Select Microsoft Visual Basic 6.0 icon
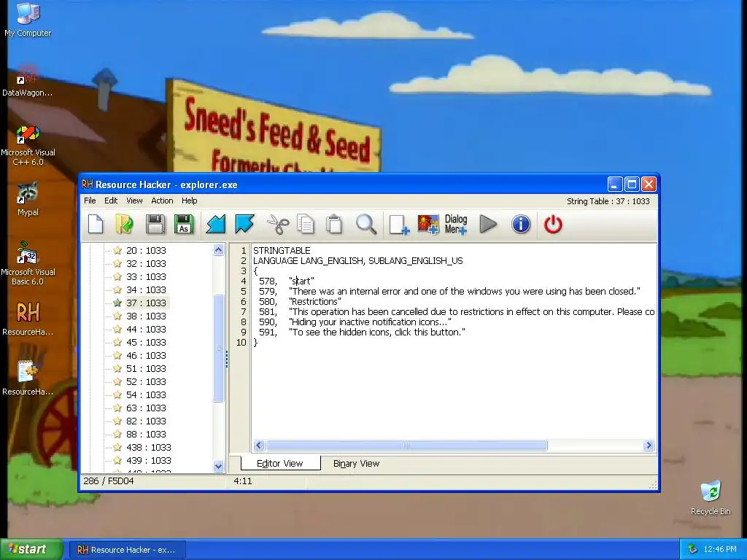The height and width of the screenshot is (560, 747). click(x=28, y=263)
